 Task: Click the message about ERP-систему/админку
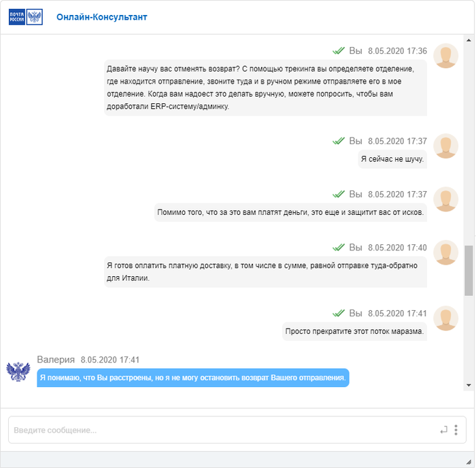265,88
